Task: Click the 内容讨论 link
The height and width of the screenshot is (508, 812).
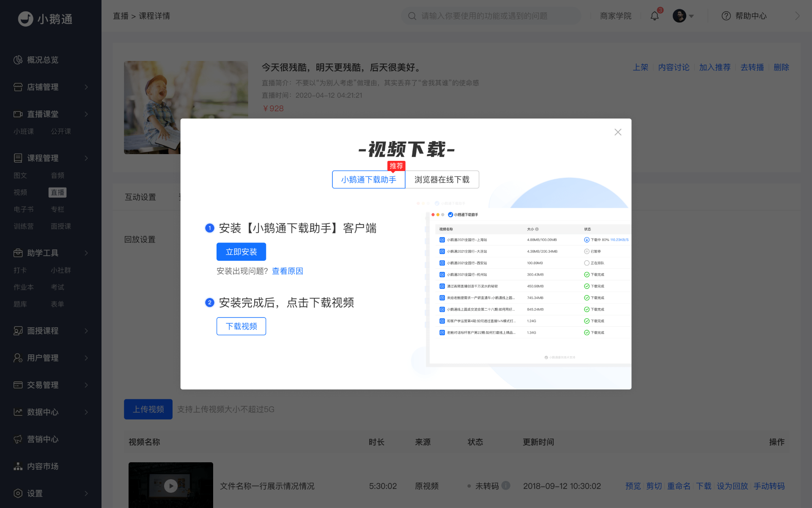Action: click(x=674, y=67)
